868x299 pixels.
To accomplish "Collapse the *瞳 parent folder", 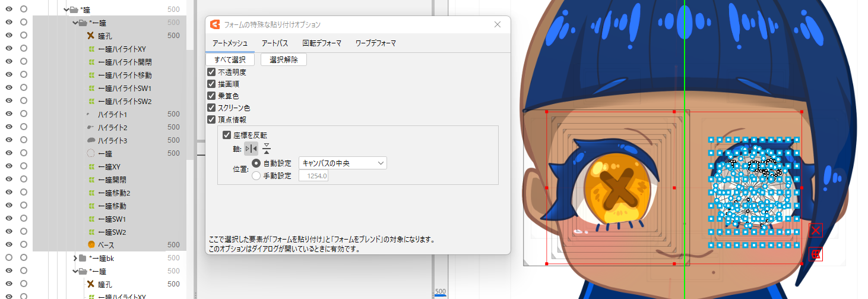I will [65, 10].
